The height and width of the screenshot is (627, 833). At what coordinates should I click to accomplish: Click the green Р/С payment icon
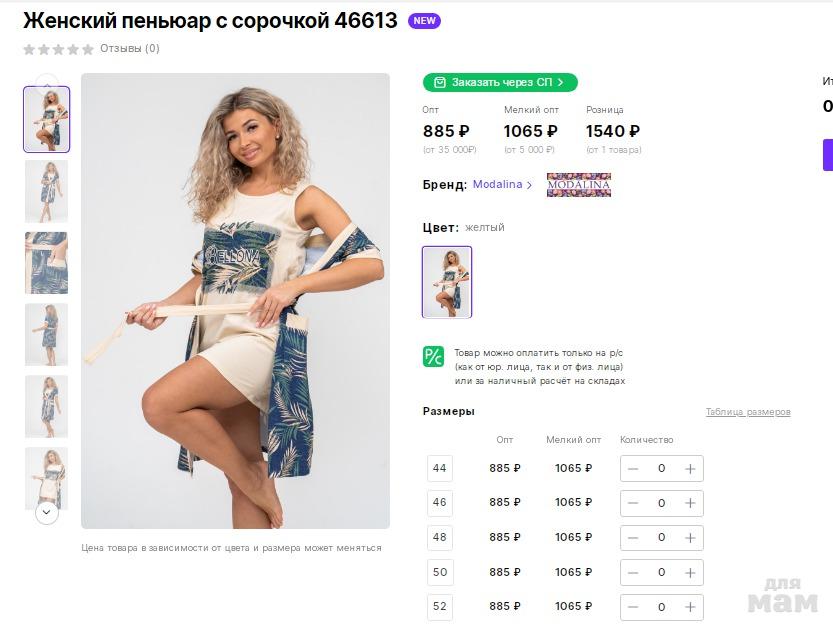click(433, 356)
